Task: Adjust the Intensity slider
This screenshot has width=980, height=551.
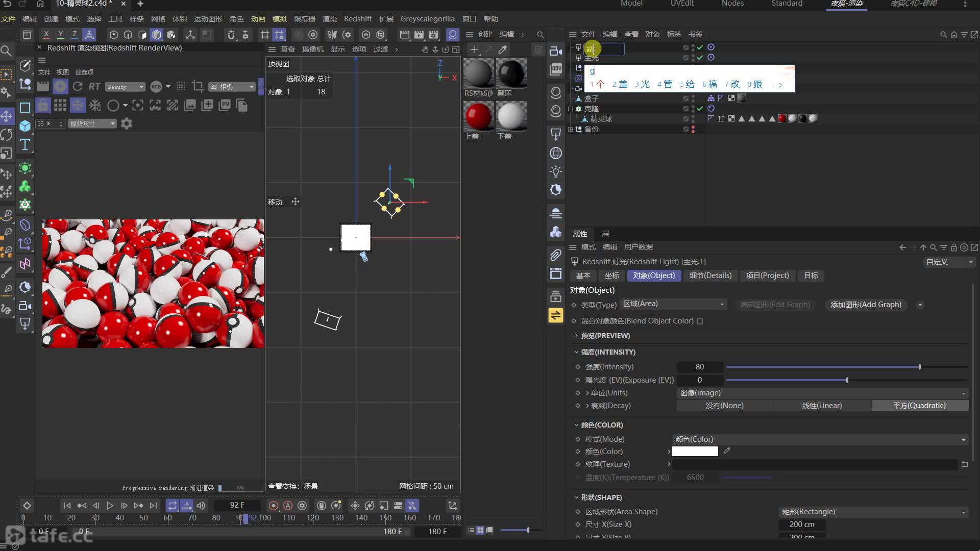Action: [846, 367]
